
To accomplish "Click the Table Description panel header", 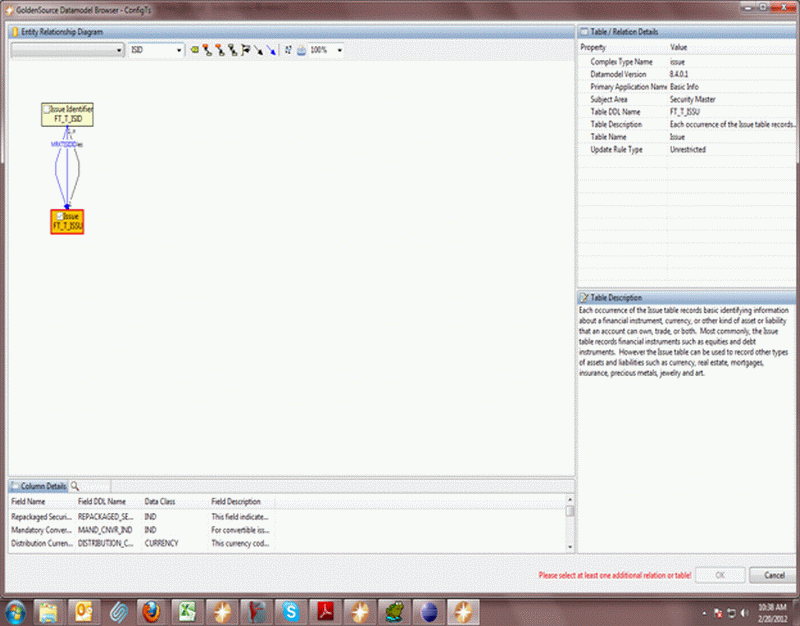I will pyautogui.click(x=687, y=297).
